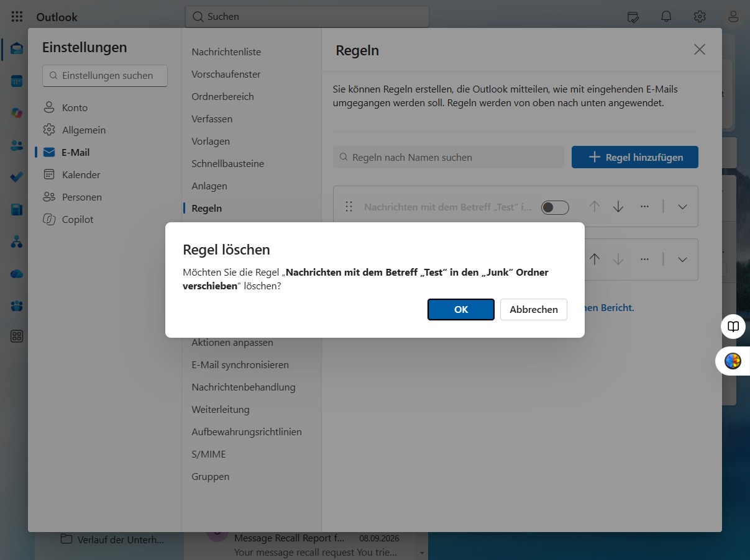
Task: Move first rule down arrow
Action: pyautogui.click(x=618, y=207)
